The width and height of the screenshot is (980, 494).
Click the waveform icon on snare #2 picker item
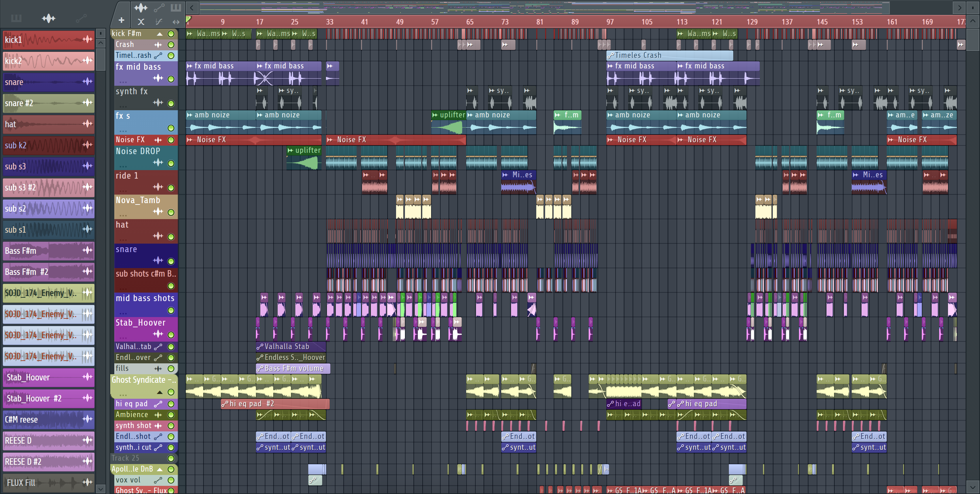click(x=87, y=103)
